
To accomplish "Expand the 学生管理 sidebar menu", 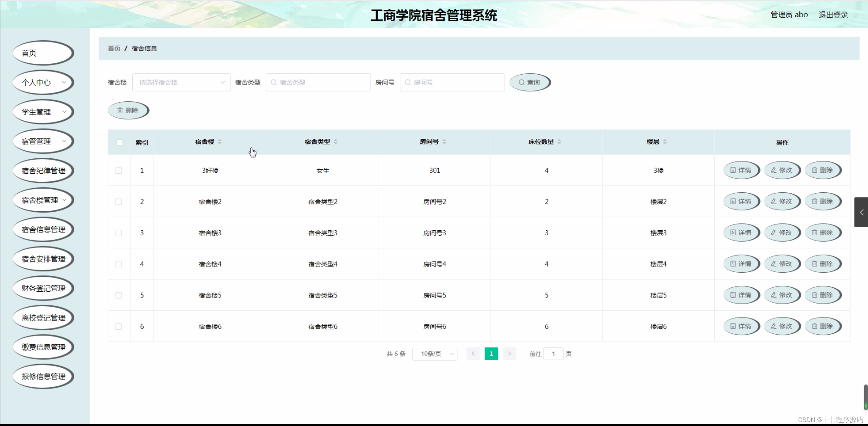I will 43,112.
